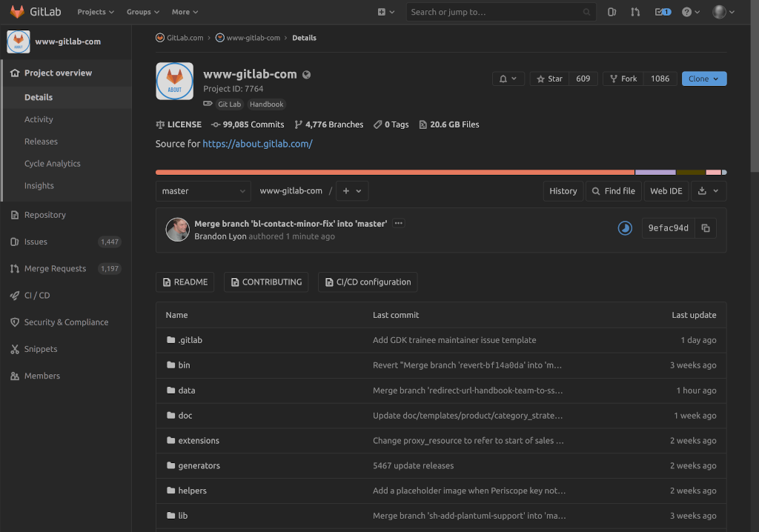Screen dimensions: 759x532
Task: Open the Members sidebar section
Action: [x=41, y=376]
